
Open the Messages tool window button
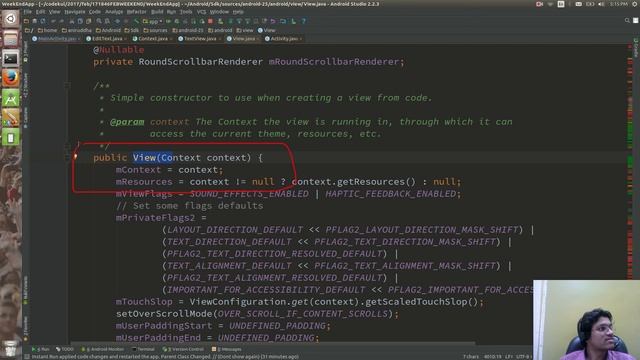(227, 349)
